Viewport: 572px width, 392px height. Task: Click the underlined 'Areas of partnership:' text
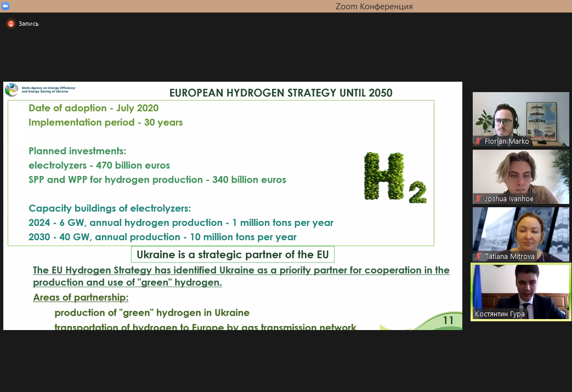tap(81, 298)
